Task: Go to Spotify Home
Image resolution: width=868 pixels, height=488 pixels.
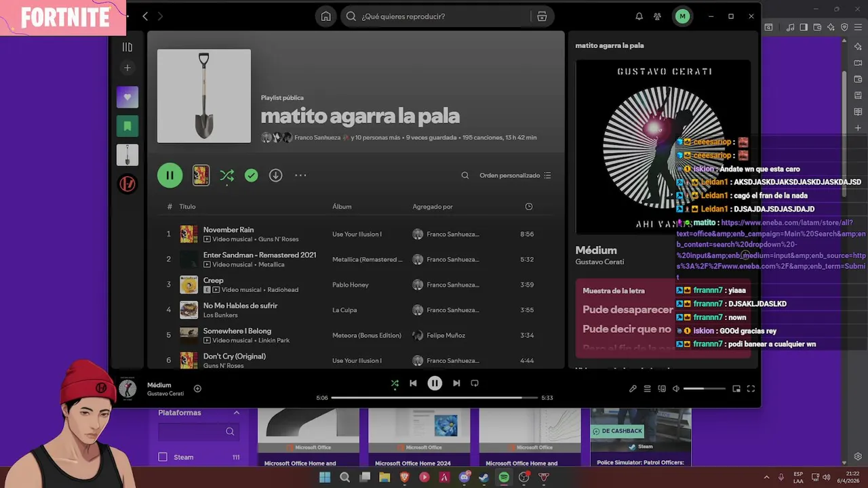Action: tap(326, 16)
